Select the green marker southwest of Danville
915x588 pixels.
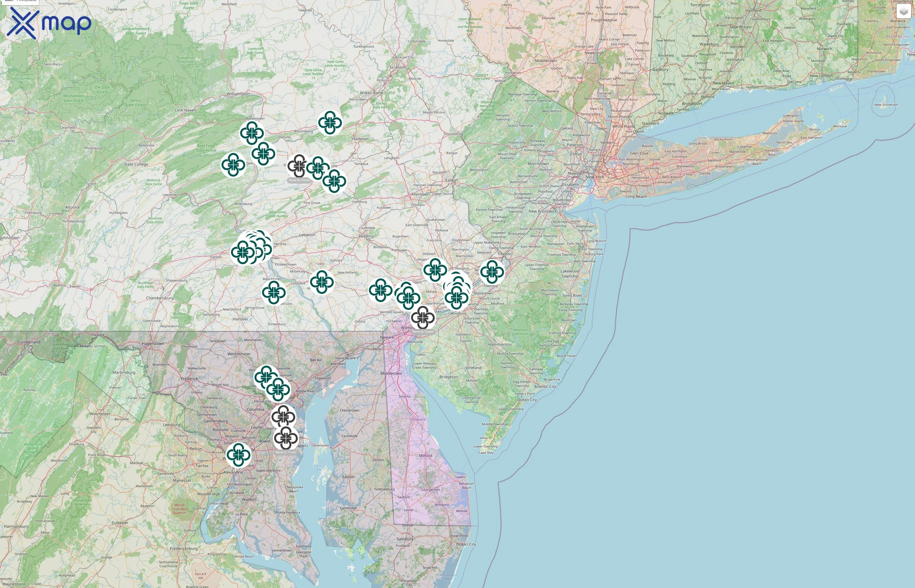click(x=263, y=154)
